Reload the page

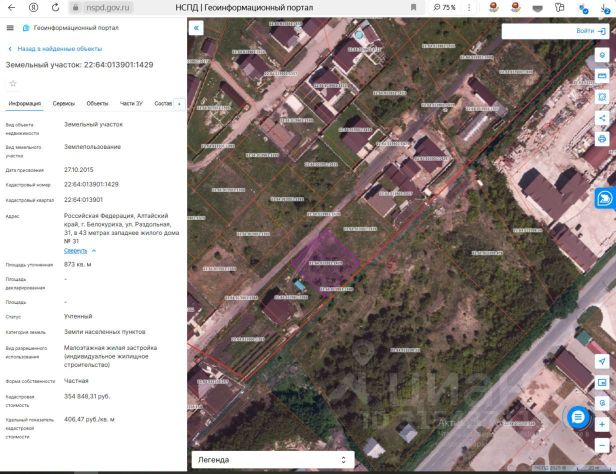coord(55,7)
